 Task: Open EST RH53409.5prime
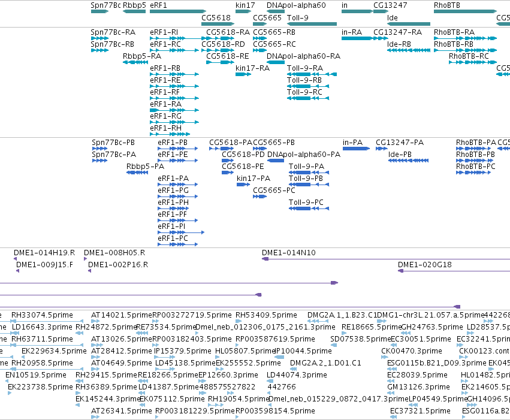point(239,321)
